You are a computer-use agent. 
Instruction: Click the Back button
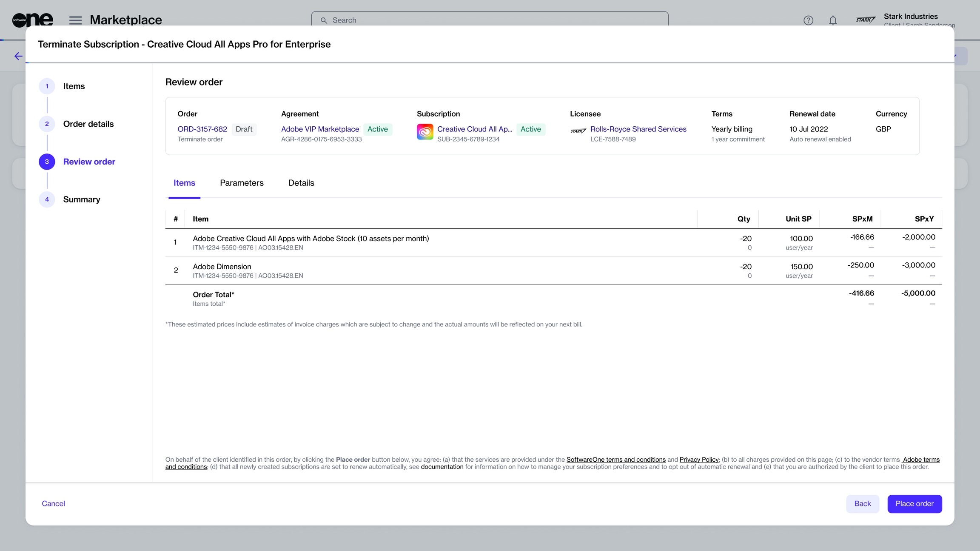click(862, 504)
